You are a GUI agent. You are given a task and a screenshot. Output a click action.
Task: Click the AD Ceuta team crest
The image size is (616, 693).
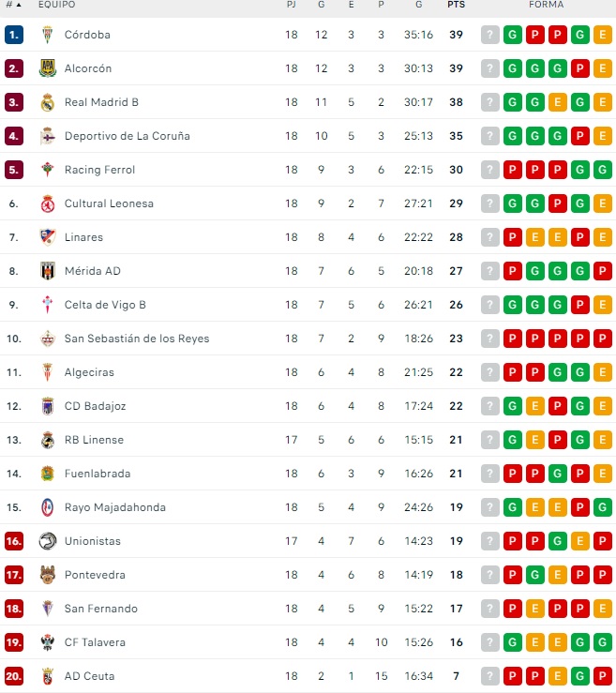(x=48, y=676)
